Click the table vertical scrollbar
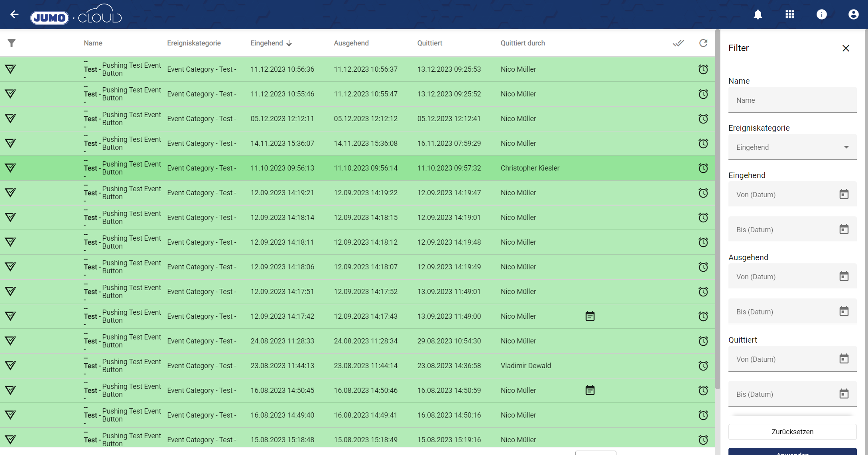This screenshot has width=868, height=455. (717, 207)
